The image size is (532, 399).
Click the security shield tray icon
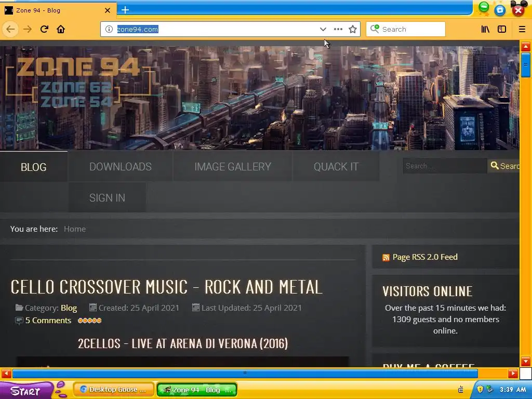480,389
